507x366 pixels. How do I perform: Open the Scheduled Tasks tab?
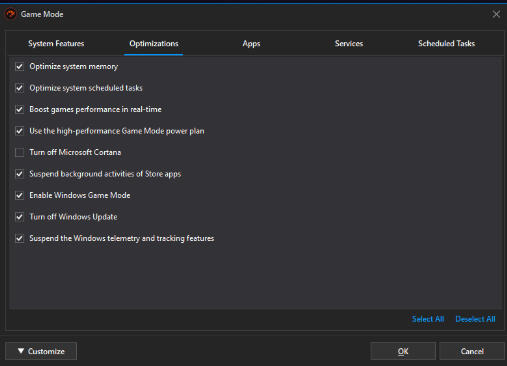click(x=446, y=44)
